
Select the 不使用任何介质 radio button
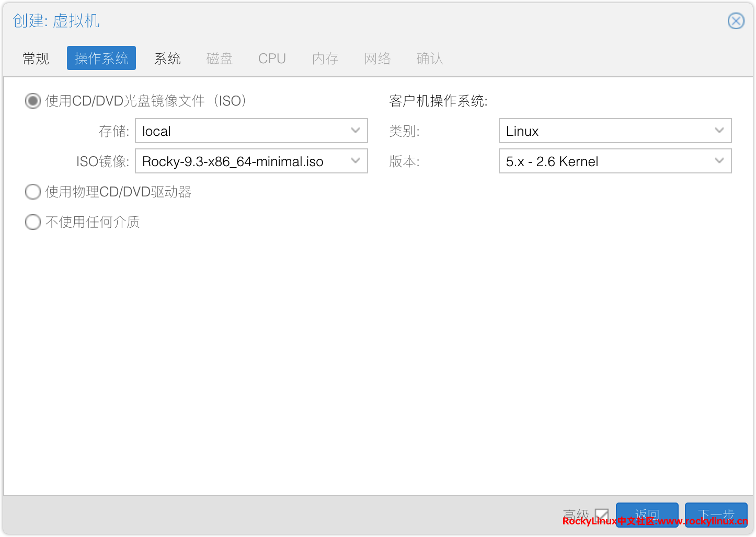coord(33,222)
